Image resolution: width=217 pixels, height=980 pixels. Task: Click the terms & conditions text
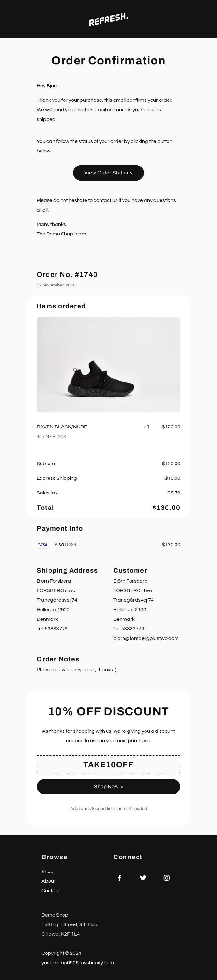click(108, 808)
